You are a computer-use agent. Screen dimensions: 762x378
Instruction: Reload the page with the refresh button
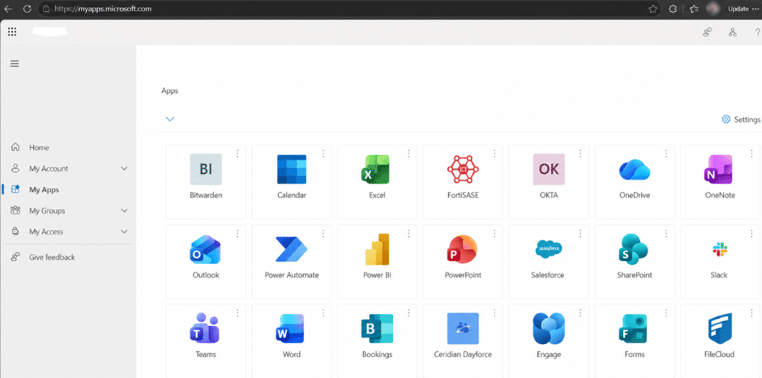(27, 9)
